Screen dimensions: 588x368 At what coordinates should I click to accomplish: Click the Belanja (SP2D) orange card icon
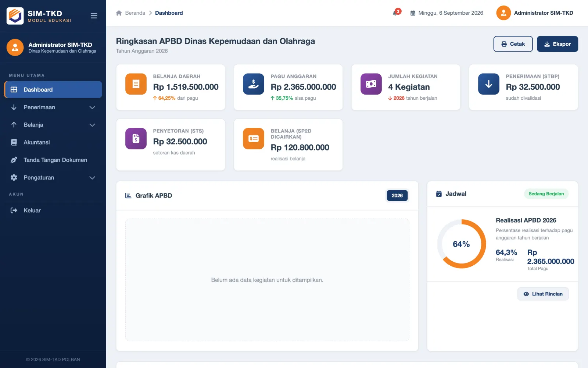(x=254, y=138)
